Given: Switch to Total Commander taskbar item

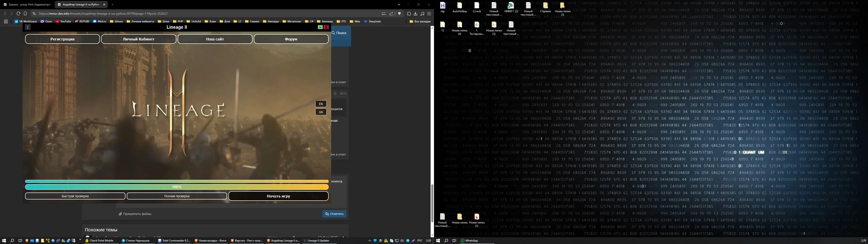Looking at the screenshot, I should 174,241.
